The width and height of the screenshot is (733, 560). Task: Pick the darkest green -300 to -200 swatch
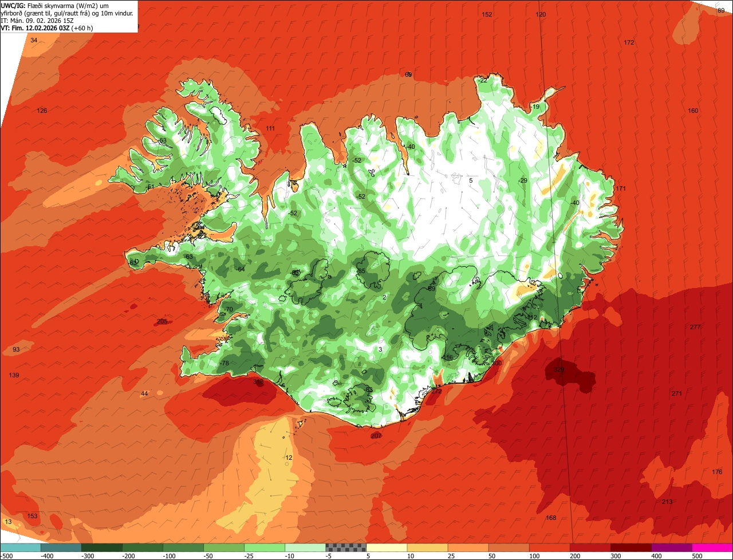pyautogui.click(x=102, y=547)
